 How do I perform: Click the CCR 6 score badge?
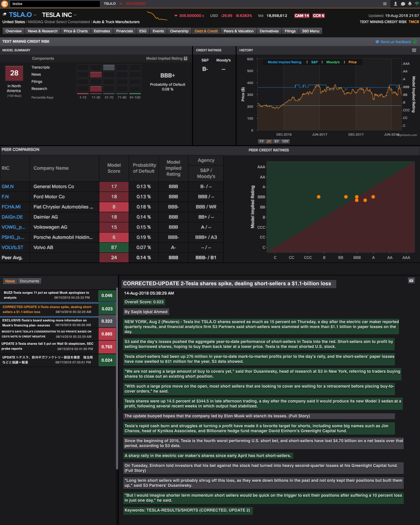[x=318, y=16]
